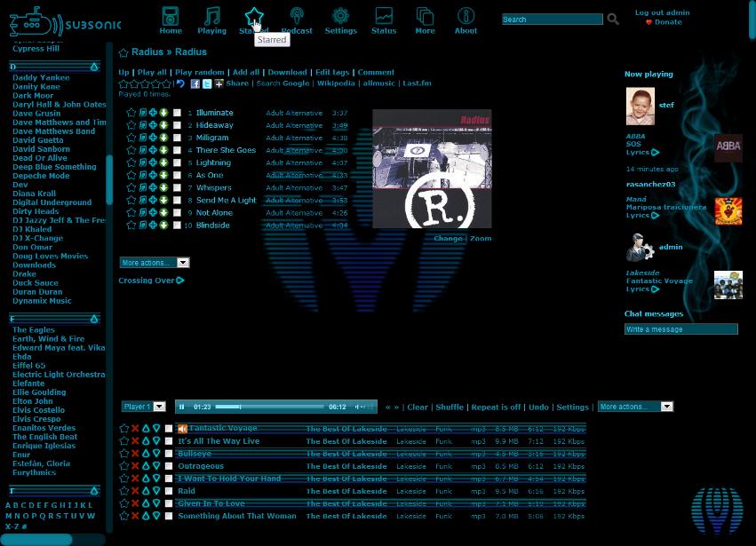
Task: Skip to next track with » arrow
Action: pyautogui.click(x=396, y=408)
